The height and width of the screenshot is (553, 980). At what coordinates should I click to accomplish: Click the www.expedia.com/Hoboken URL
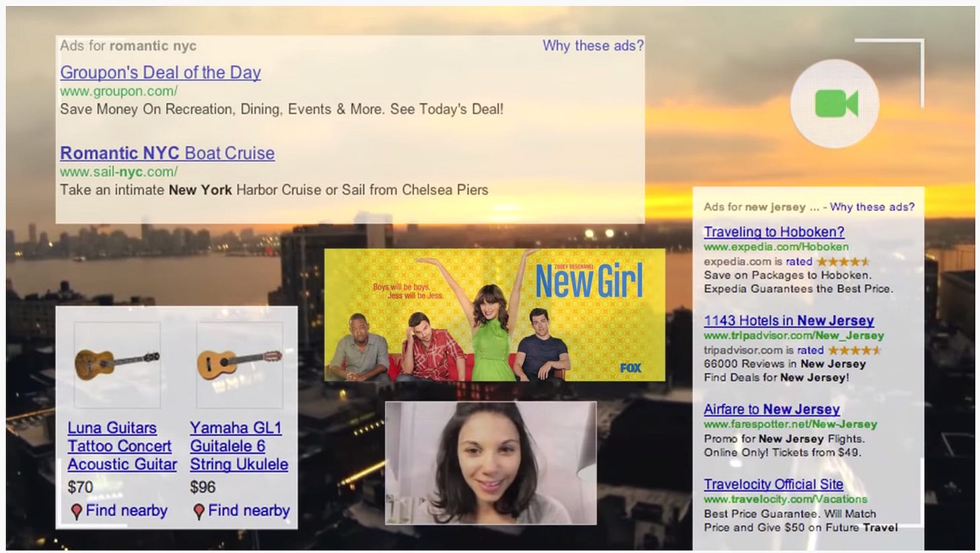click(776, 247)
